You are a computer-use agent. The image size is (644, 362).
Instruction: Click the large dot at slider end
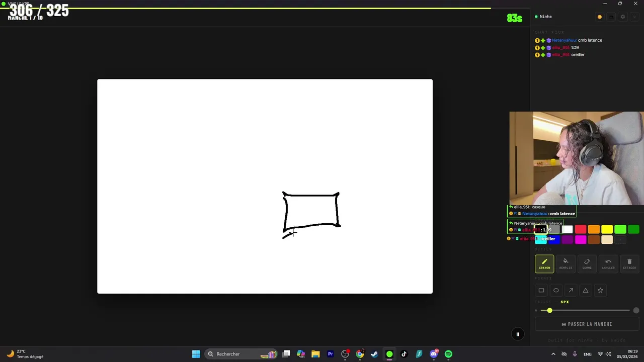(636, 311)
